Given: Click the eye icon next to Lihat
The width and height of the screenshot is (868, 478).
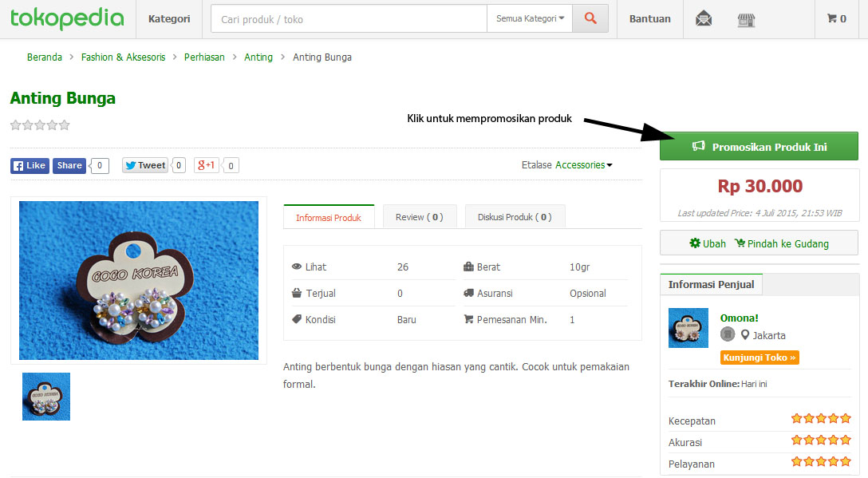Looking at the screenshot, I should pos(297,267).
